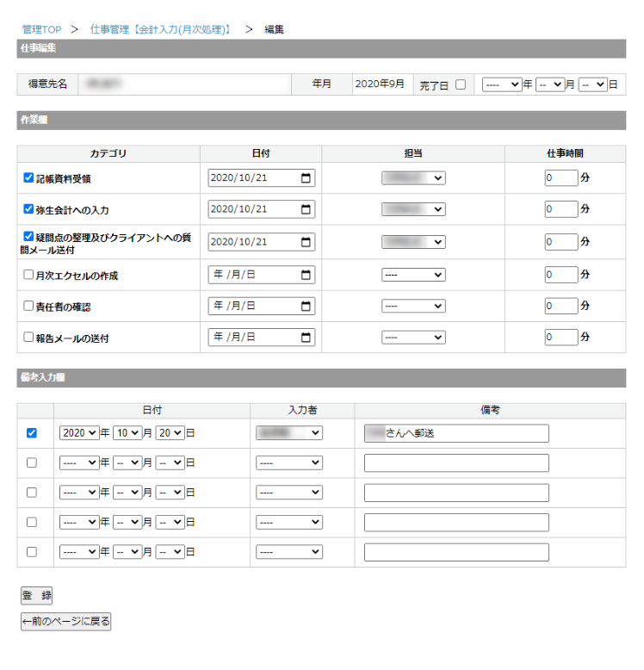The image size is (644, 670).
Task: Open the 完了日 month dropdown
Action: click(x=550, y=84)
